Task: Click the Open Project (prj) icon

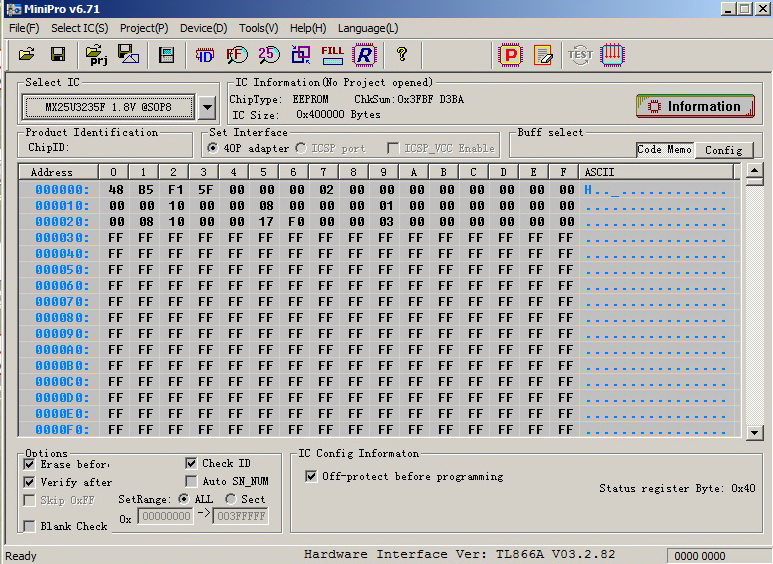Action: 95,54
